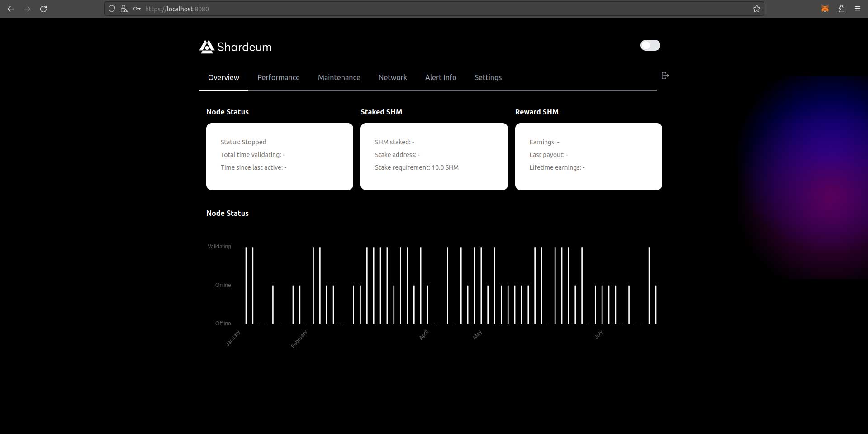Go to the Network tab

pyautogui.click(x=393, y=77)
